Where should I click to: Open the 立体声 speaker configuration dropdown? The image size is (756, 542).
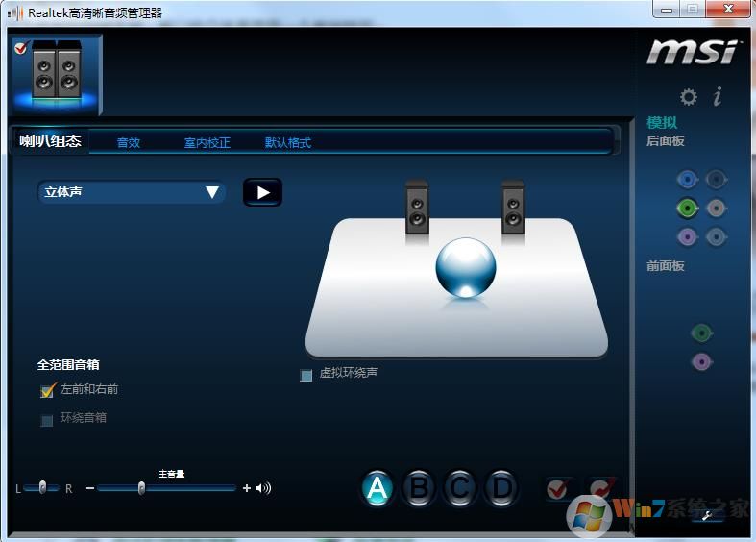click(132, 192)
